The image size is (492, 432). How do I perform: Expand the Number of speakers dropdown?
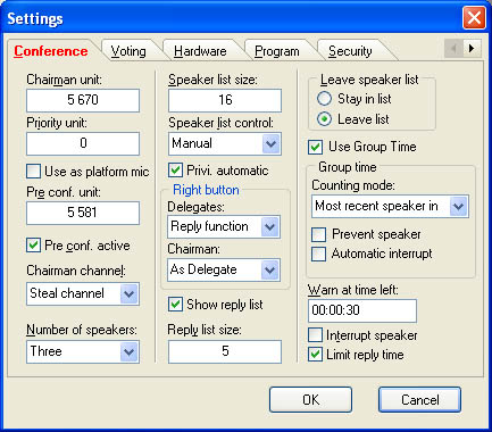pyautogui.click(x=83, y=352)
